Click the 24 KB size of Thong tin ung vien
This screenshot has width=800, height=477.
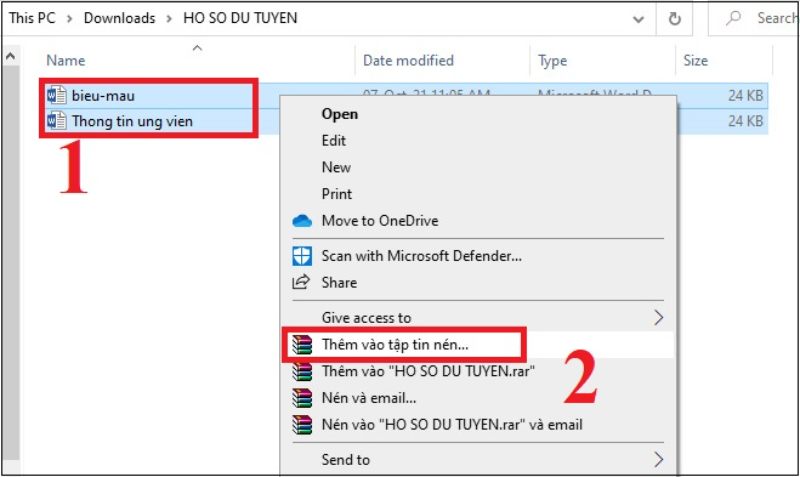coord(745,121)
